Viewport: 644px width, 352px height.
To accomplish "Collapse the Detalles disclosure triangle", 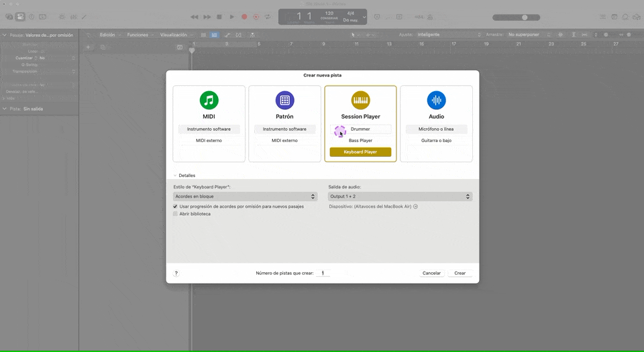I will (x=175, y=176).
